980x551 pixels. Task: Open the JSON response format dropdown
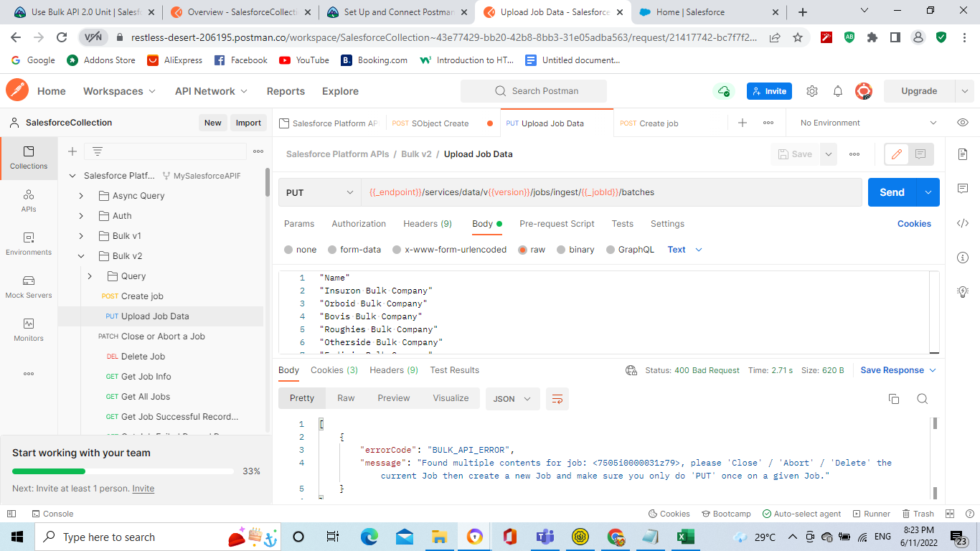point(512,399)
